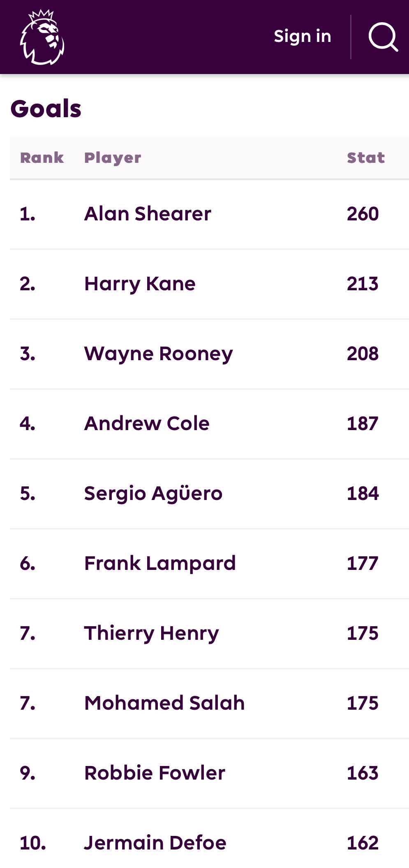This screenshot has width=409, height=868.
Task: Click the Stat column header
Action: 366,158
